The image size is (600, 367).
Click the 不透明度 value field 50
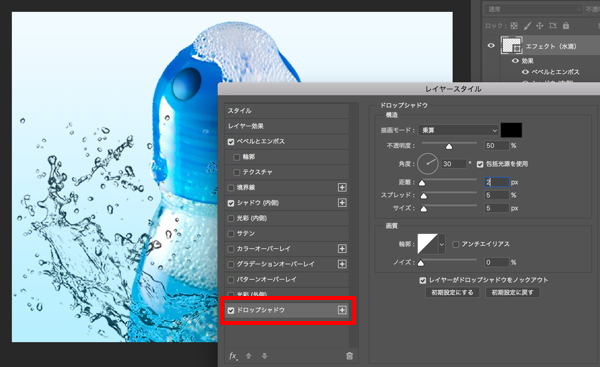[497, 146]
